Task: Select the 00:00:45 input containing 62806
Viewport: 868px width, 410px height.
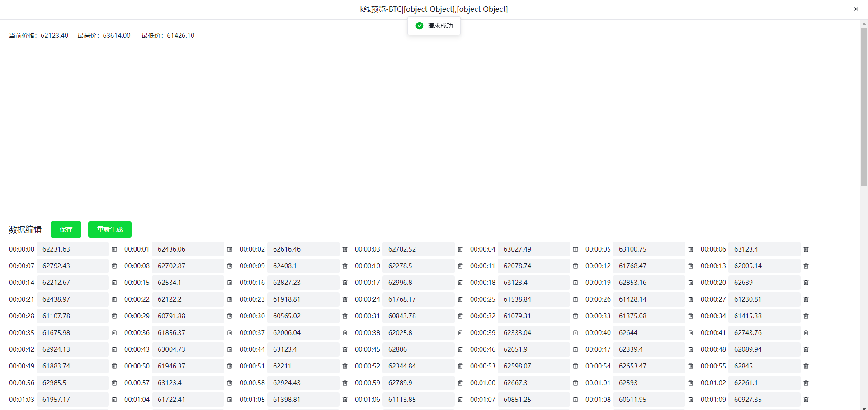Action: (418, 349)
